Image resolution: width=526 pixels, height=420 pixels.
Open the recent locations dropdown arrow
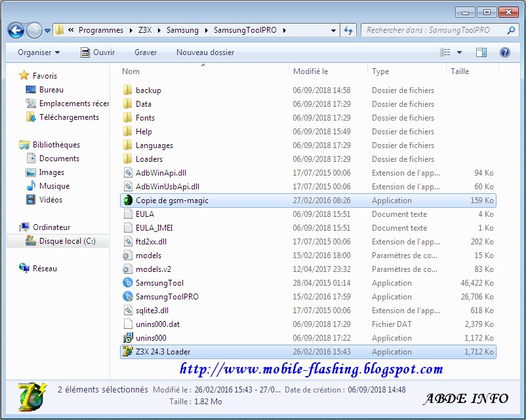point(48,31)
